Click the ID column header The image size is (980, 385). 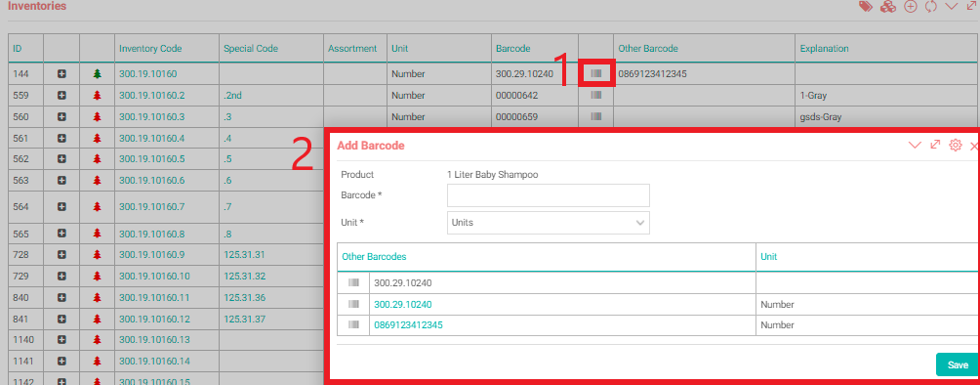click(x=18, y=48)
